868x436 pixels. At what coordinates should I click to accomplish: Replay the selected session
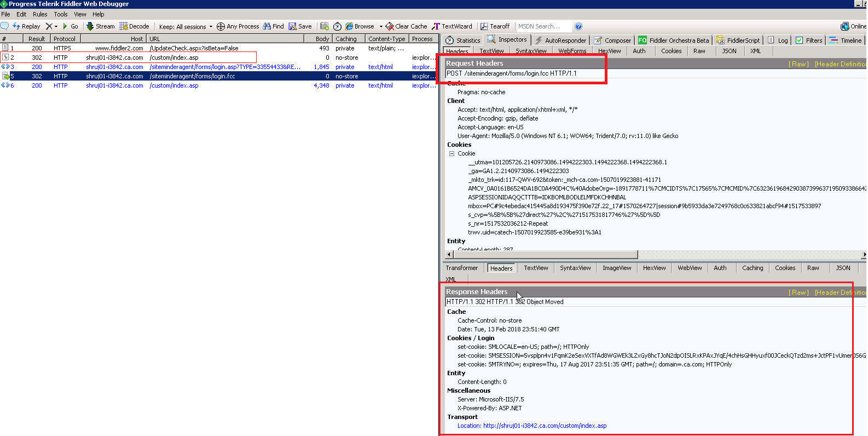click(26, 26)
